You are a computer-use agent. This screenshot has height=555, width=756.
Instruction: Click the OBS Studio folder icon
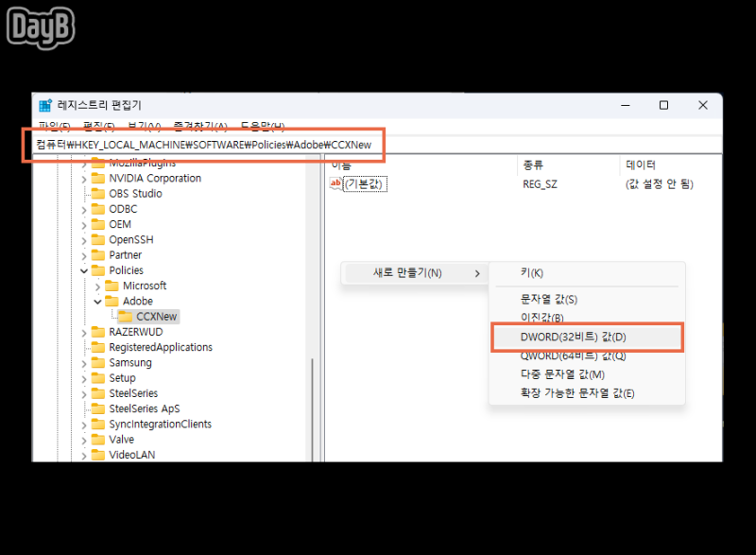point(98,194)
